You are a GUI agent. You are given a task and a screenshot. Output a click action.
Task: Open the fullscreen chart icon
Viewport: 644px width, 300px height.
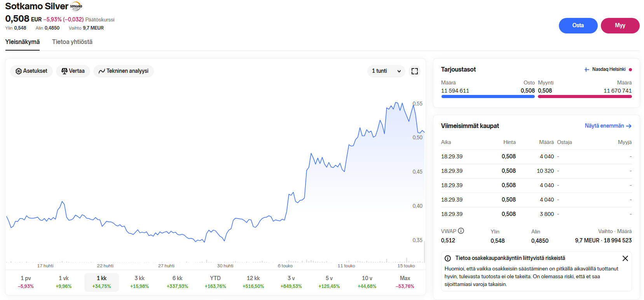(415, 71)
